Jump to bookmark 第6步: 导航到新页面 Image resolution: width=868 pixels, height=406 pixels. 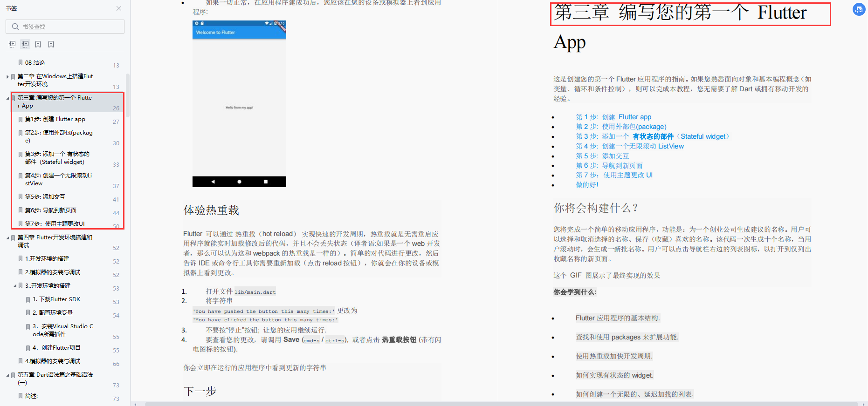[51, 210]
